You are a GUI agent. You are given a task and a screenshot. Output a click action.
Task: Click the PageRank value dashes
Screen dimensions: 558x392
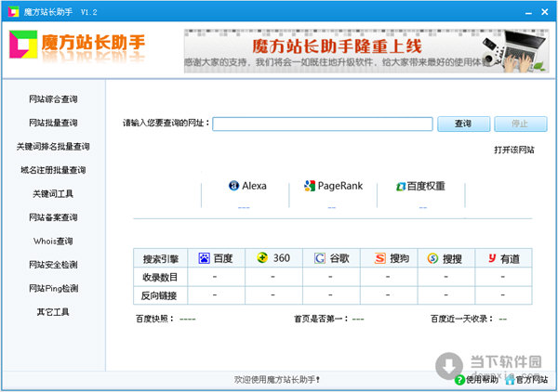pyautogui.click(x=332, y=207)
